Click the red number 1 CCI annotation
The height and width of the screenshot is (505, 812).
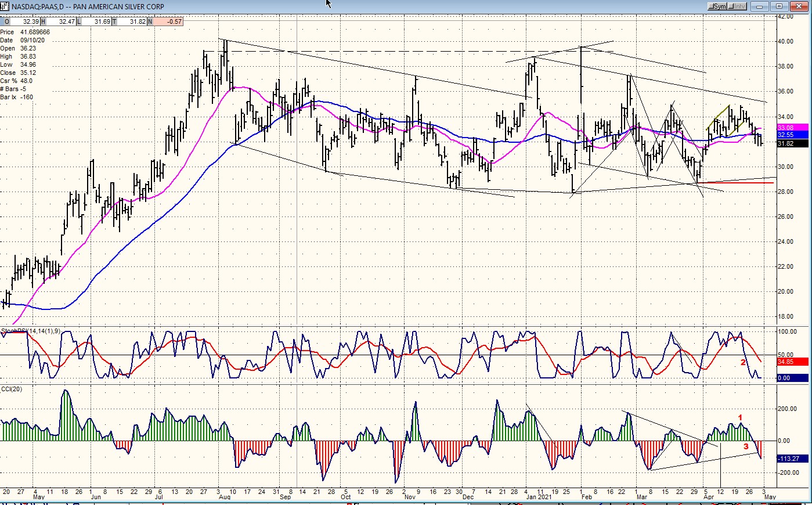[x=740, y=417]
